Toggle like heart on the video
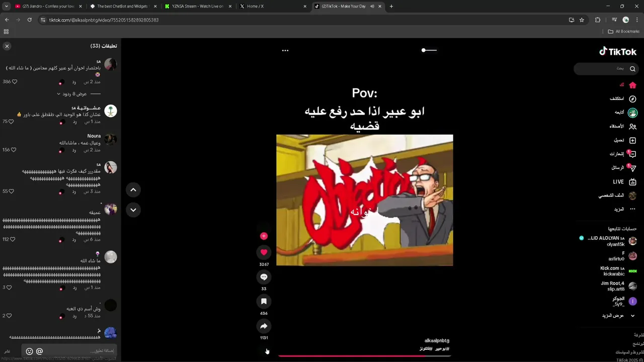Image resolution: width=644 pixels, height=362 pixels. pos(264,252)
